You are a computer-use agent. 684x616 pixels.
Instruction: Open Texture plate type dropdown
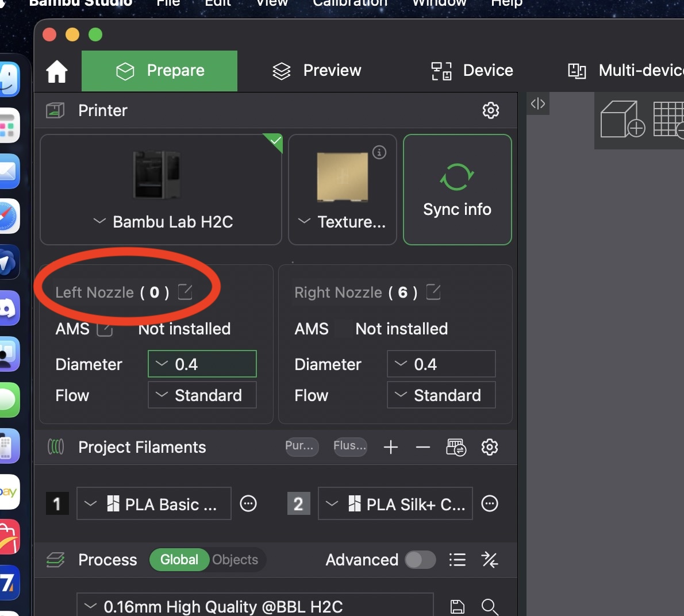pyautogui.click(x=342, y=221)
